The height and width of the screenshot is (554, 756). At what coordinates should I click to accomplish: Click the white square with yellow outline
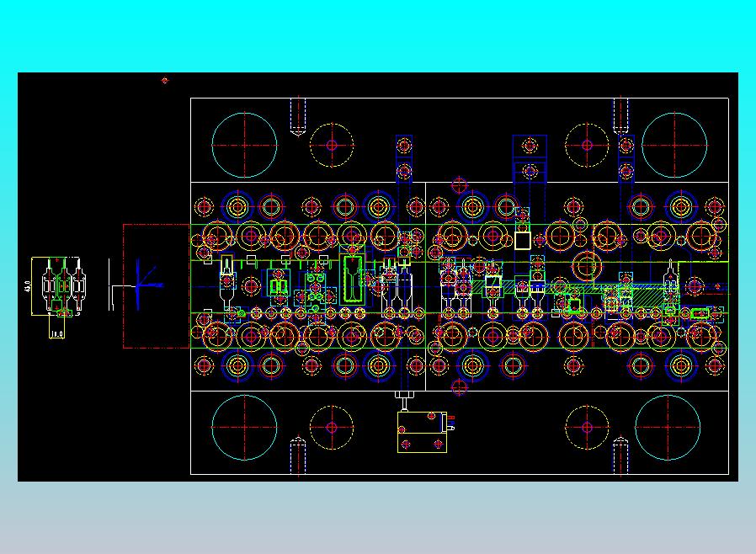(x=523, y=241)
